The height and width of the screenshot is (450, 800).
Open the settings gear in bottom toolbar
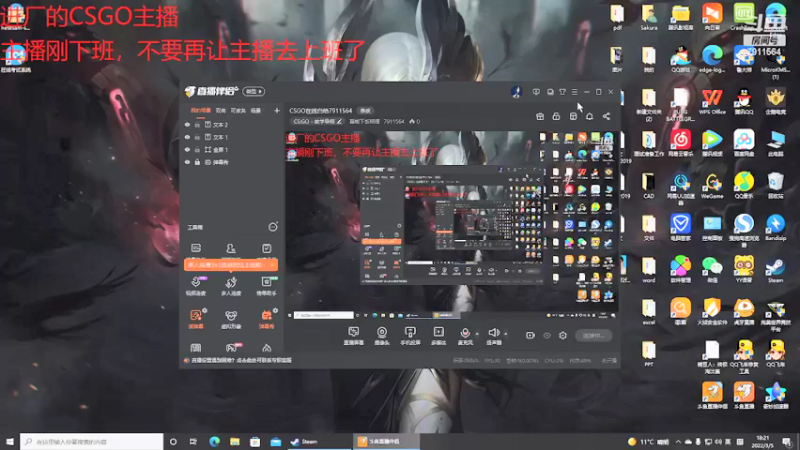point(563,335)
